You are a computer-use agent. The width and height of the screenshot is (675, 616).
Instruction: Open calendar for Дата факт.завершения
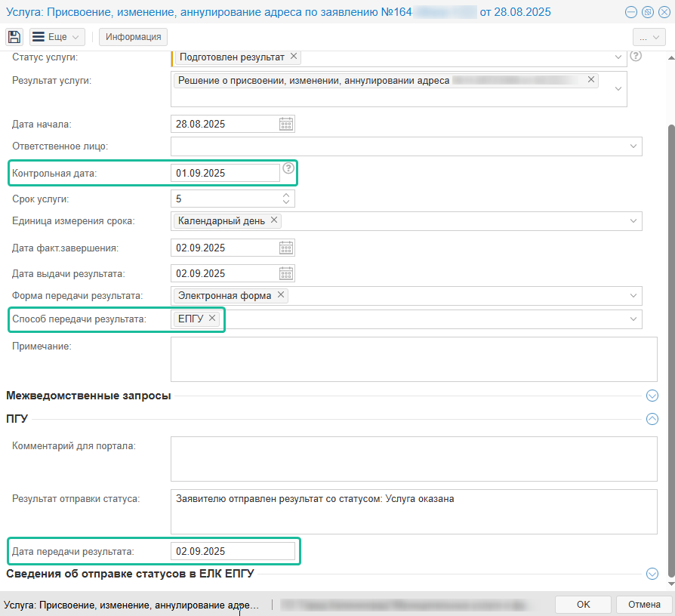[286, 248]
